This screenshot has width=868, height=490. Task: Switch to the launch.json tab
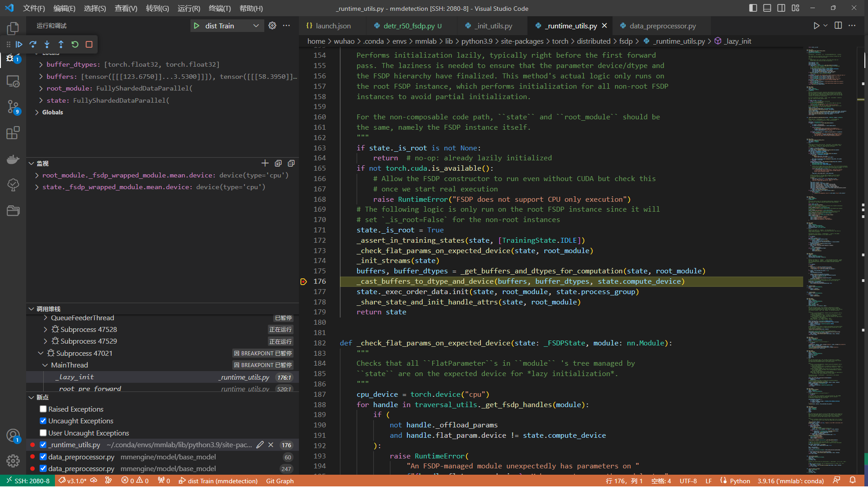click(332, 26)
